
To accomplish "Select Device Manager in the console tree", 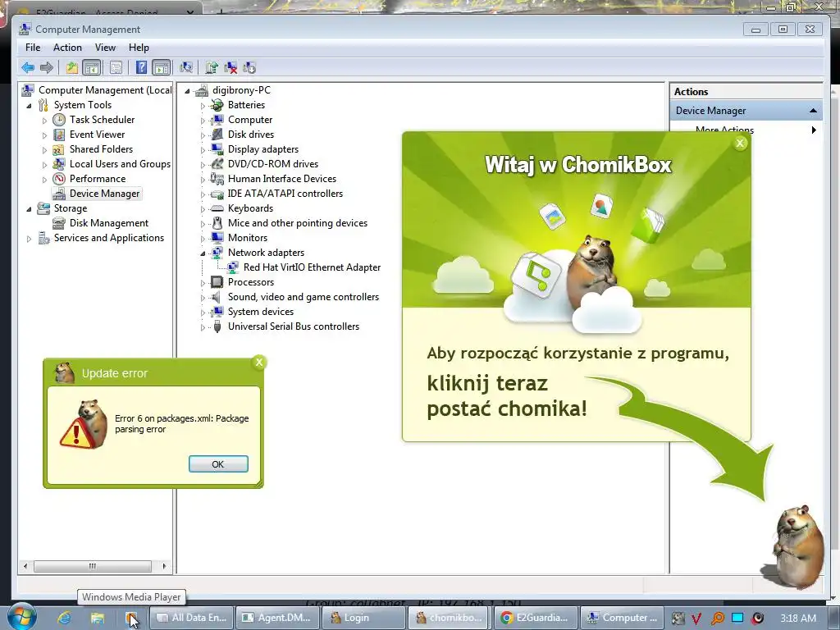I will coord(104,194).
